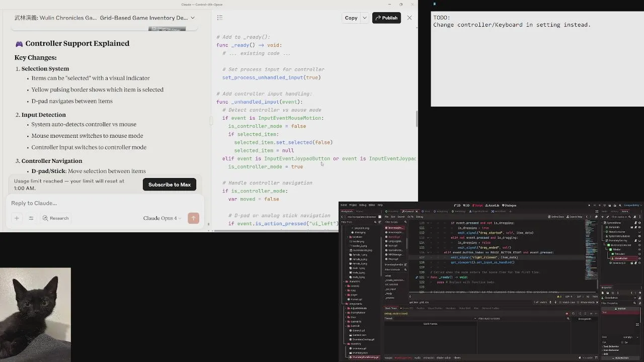Screen dimensions: 644x362
Task: Go to next match with down arrow
Action: point(555,302)
